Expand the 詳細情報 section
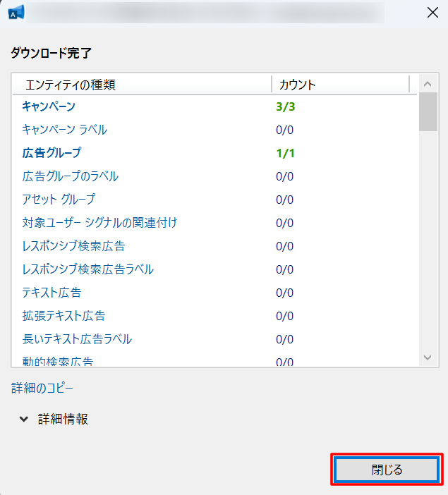Viewport: 448px width, 495px height. pos(54,419)
